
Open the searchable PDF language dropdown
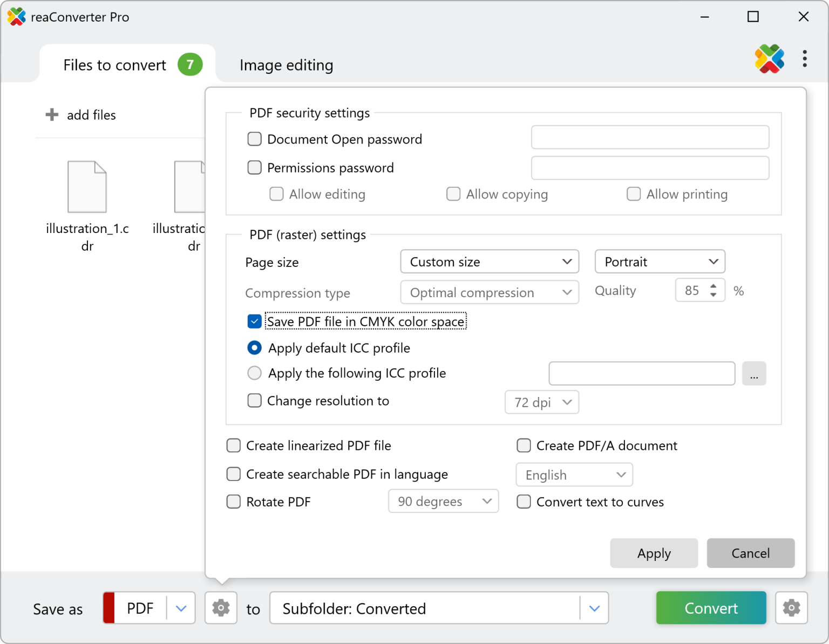[573, 475]
